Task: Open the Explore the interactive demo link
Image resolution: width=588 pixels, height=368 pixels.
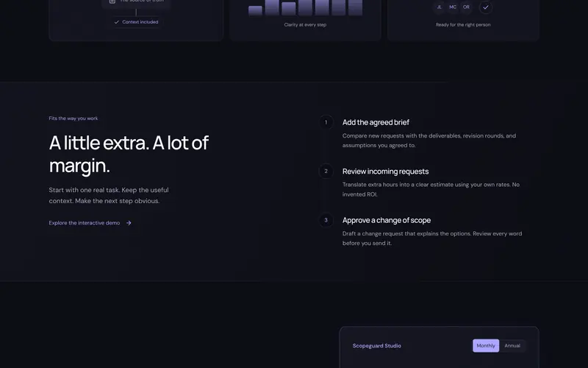Action: 90,223
